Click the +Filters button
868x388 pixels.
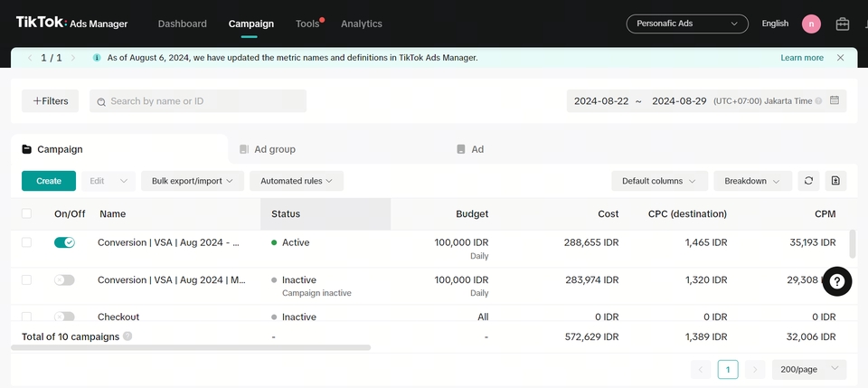coord(51,100)
